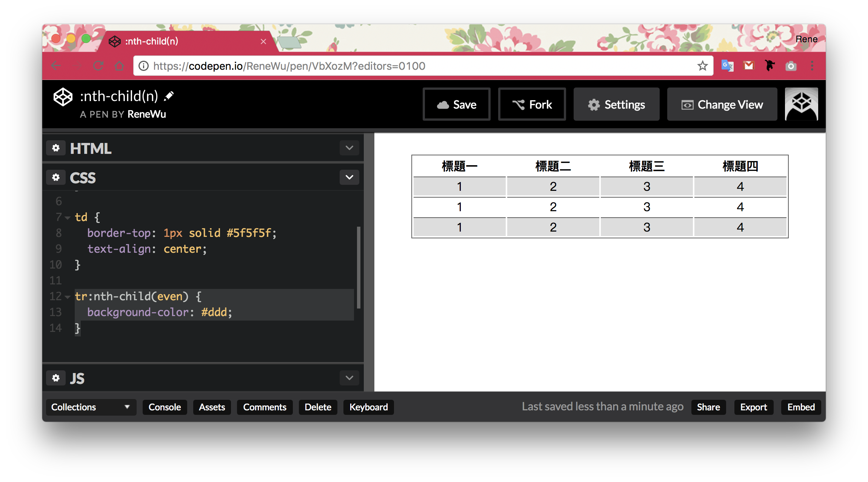Reload the page
Viewport: 868px width, 482px height.
point(98,66)
